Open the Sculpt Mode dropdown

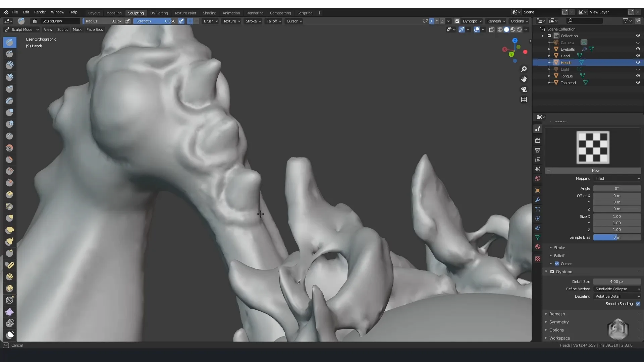click(22, 29)
